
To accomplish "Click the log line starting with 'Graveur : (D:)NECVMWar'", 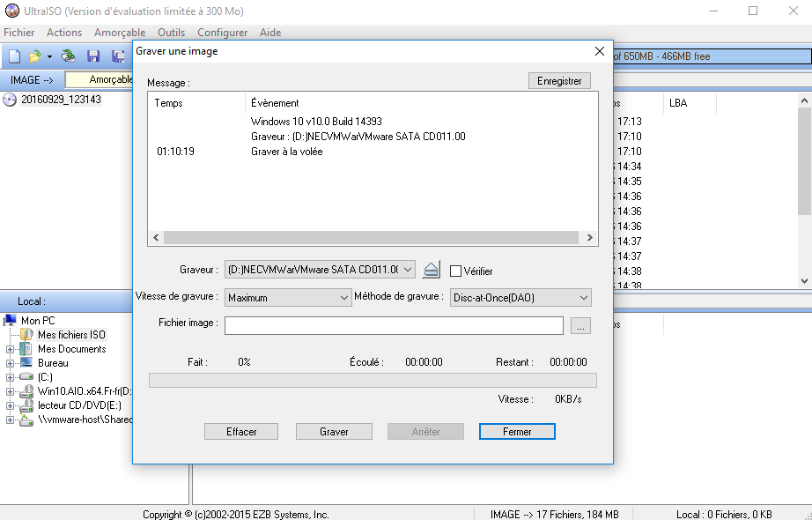I will tap(358, 137).
